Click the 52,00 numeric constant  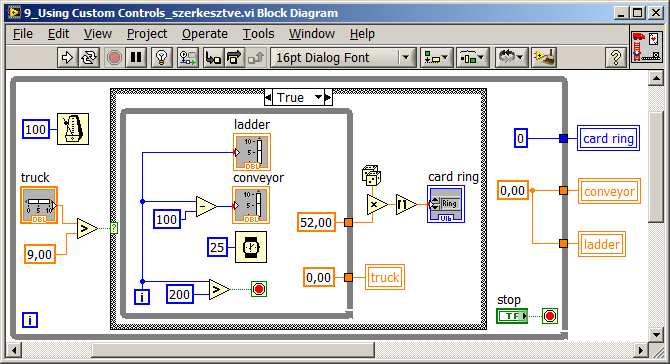[x=316, y=222]
